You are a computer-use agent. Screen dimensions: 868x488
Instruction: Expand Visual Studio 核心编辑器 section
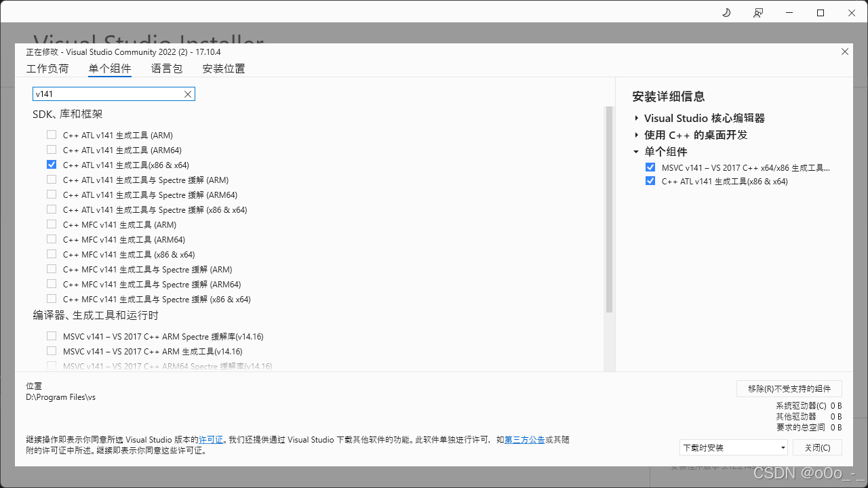point(637,118)
